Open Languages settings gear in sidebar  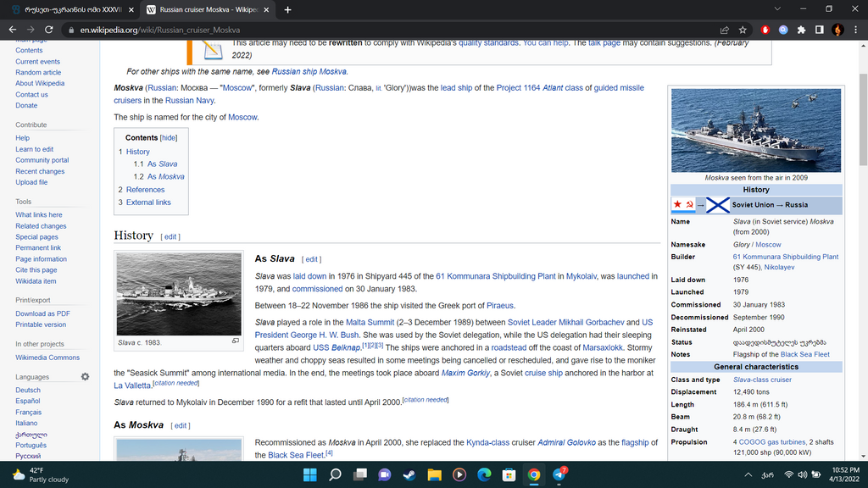point(85,376)
